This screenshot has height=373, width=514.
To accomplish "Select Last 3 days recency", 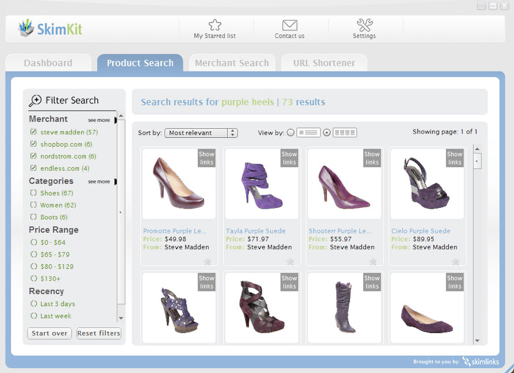I will (x=34, y=304).
